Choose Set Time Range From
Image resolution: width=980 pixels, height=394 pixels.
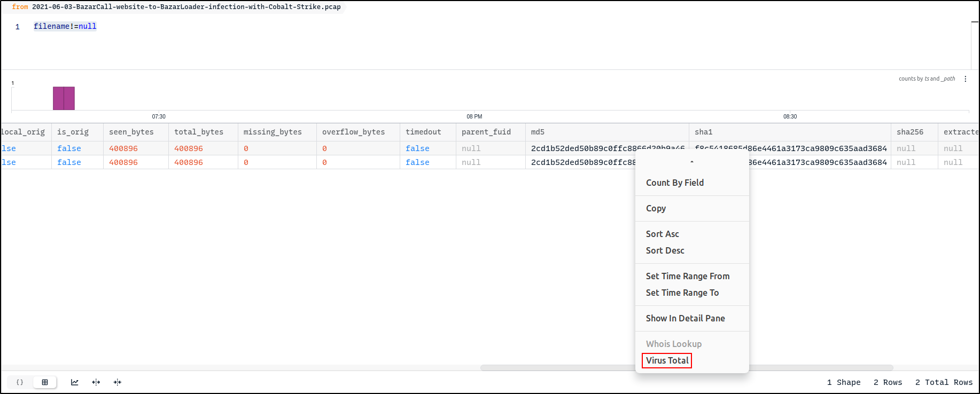(687, 276)
